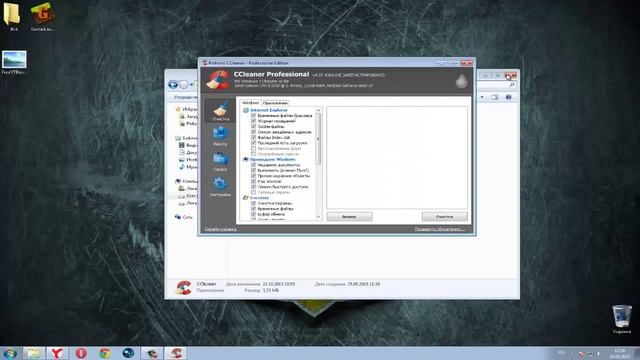The image size is (640, 360).
Task: Open the Windows Start button
Action: 10,353
